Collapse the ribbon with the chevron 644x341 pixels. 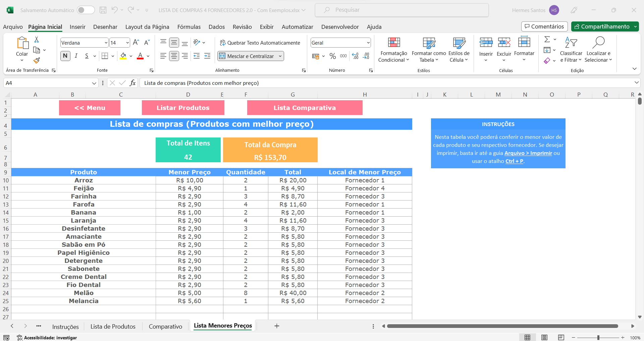pyautogui.click(x=634, y=69)
